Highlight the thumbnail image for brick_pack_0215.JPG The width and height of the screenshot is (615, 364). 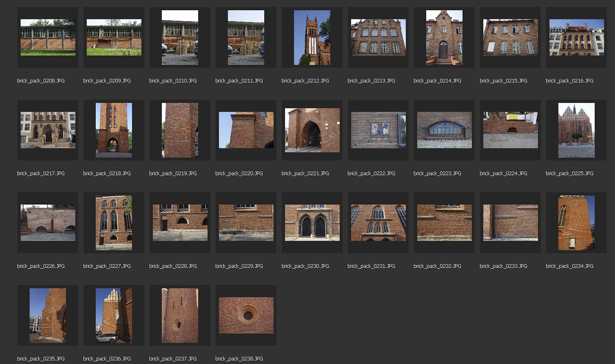510,37
